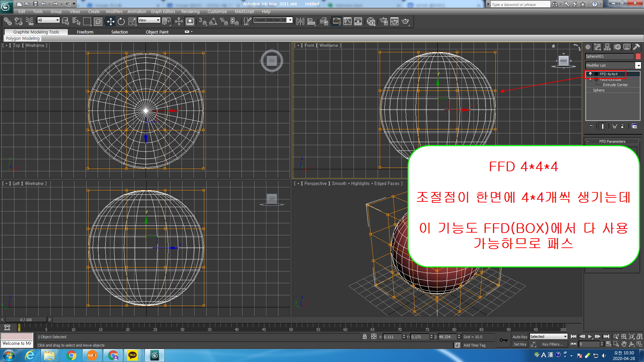This screenshot has width=644, height=362.
Task: Open the Render Setup dialog
Action: tap(384, 21)
